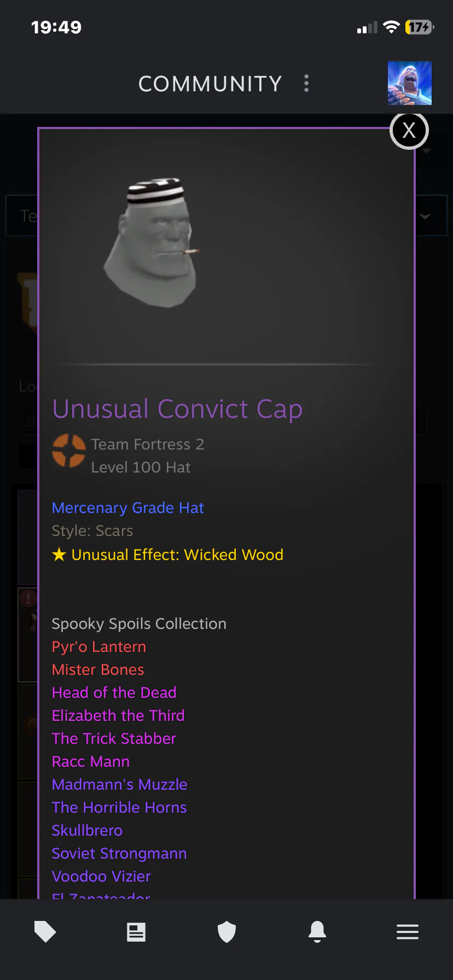Select Voodoo Vizier in the list
The height and width of the screenshot is (980, 453).
pos(101,877)
